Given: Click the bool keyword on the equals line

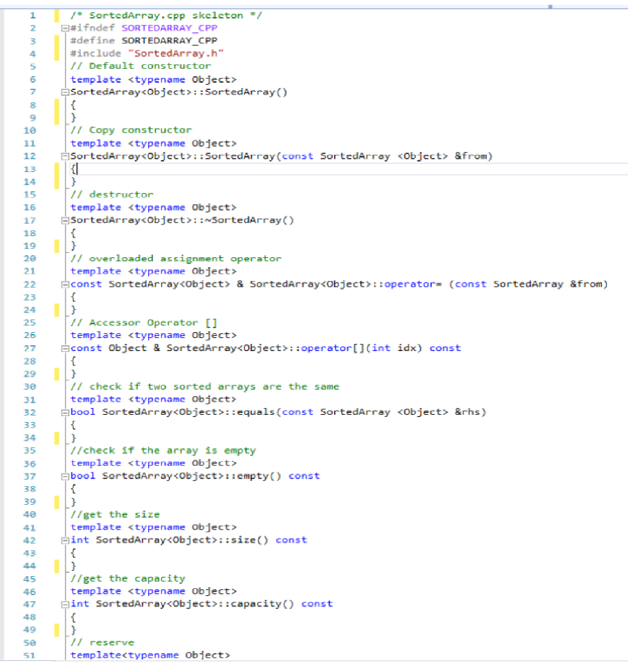Looking at the screenshot, I should pos(81,411).
